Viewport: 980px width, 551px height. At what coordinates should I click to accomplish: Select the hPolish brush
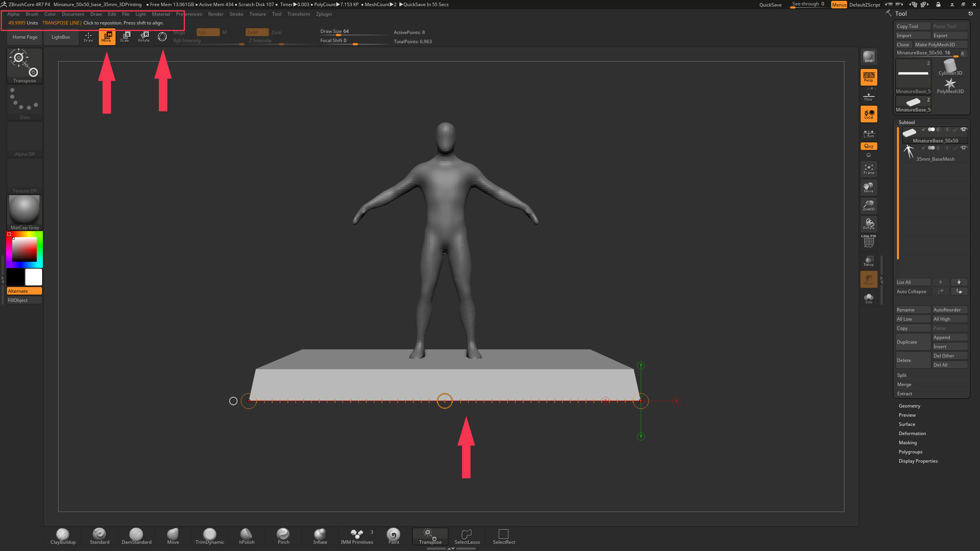coord(247,536)
